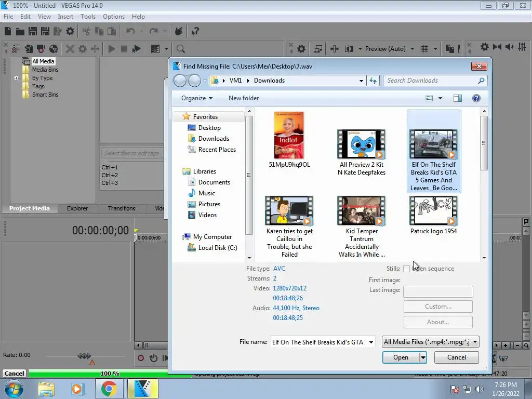This screenshot has height=399, width=532.
Task: Open Google Chrome from taskbar
Action: [x=109, y=389]
